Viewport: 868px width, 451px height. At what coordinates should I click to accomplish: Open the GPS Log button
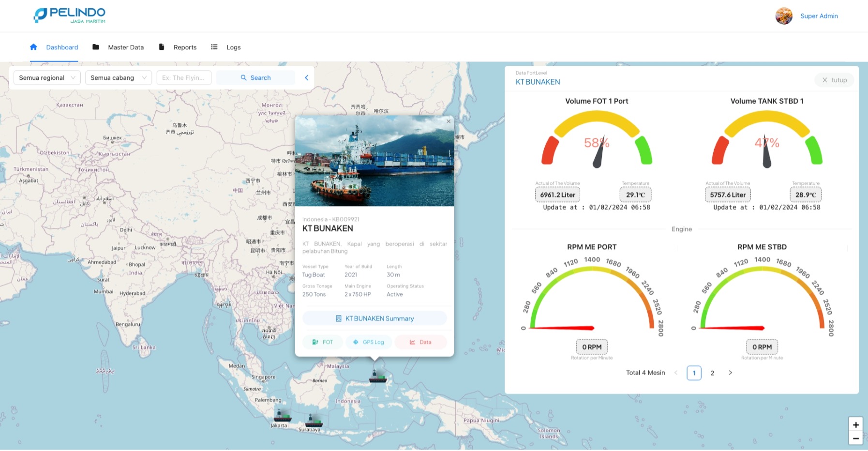point(369,342)
